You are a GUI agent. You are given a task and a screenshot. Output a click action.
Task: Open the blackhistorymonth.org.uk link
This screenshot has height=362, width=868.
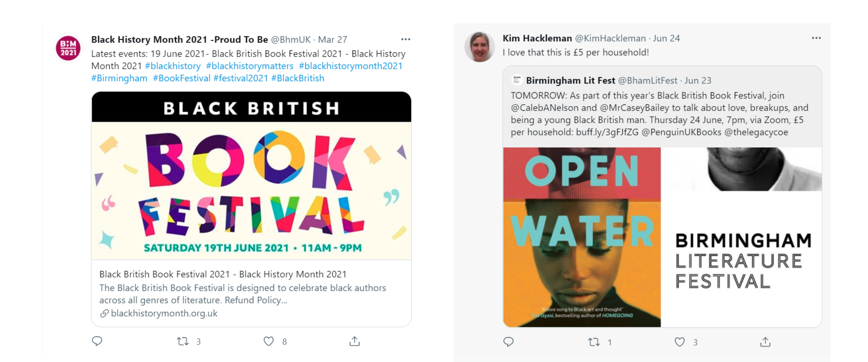pyautogui.click(x=164, y=313)
